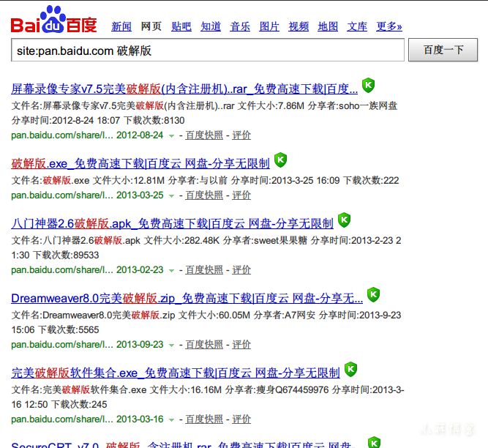Click green URL pan.baidu.com/share/l... 2013-02-23
Screen dimensions: 488x448
[x=87, y=270]
